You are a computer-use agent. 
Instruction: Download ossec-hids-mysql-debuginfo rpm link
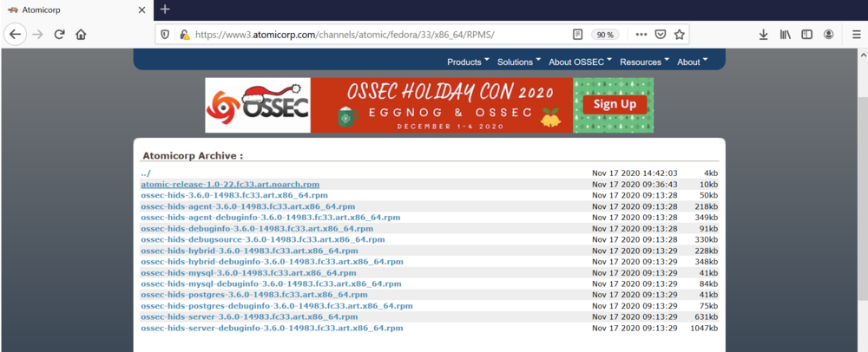pyautogui.click(x=271, y=284)
